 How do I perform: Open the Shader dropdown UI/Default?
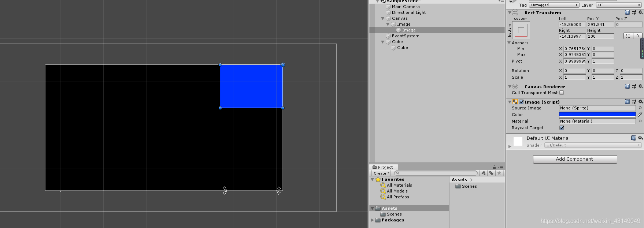coord(593,145)
